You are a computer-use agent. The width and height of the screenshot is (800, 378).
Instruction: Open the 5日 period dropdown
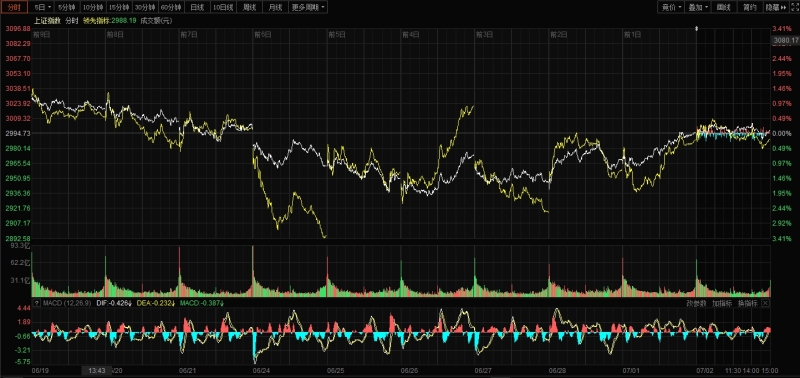(x=42, y=7)
